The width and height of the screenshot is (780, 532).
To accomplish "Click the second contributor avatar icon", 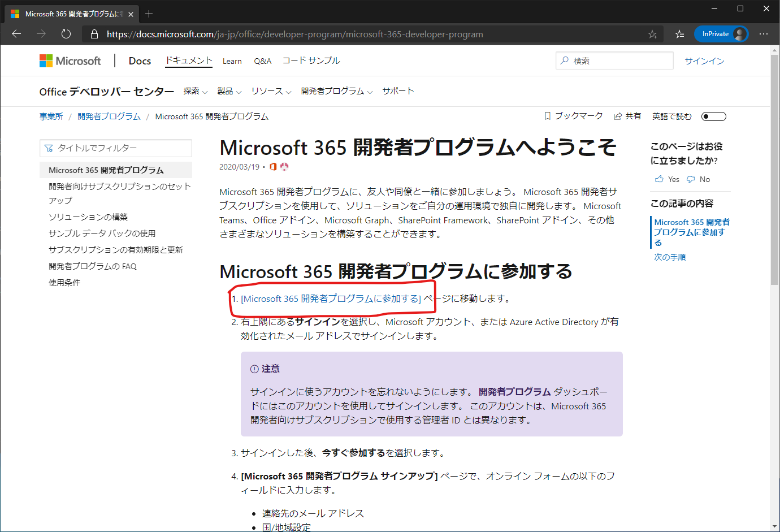I will (x=284, y=167).
